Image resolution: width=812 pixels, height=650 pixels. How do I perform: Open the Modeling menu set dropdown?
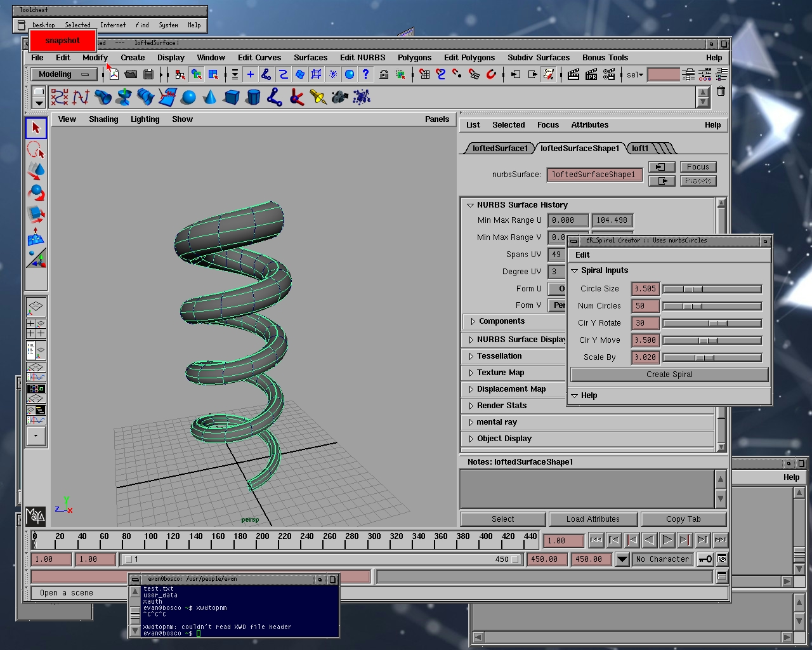click(64, 74)
